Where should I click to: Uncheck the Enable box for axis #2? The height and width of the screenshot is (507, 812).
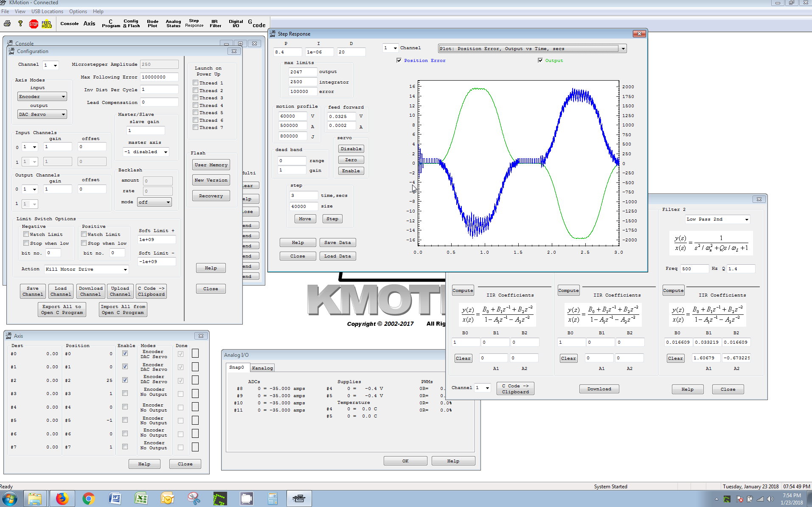coord(125,380)
